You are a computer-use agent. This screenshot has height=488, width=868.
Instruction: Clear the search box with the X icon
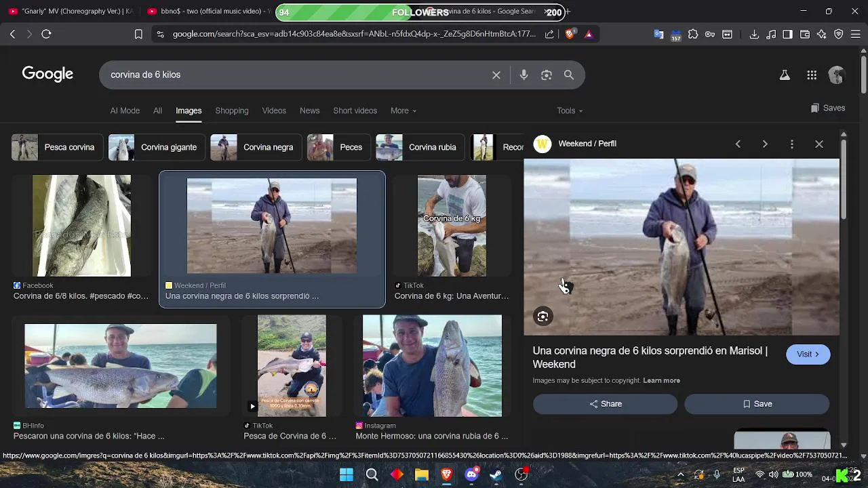click(x=496, y=75)
